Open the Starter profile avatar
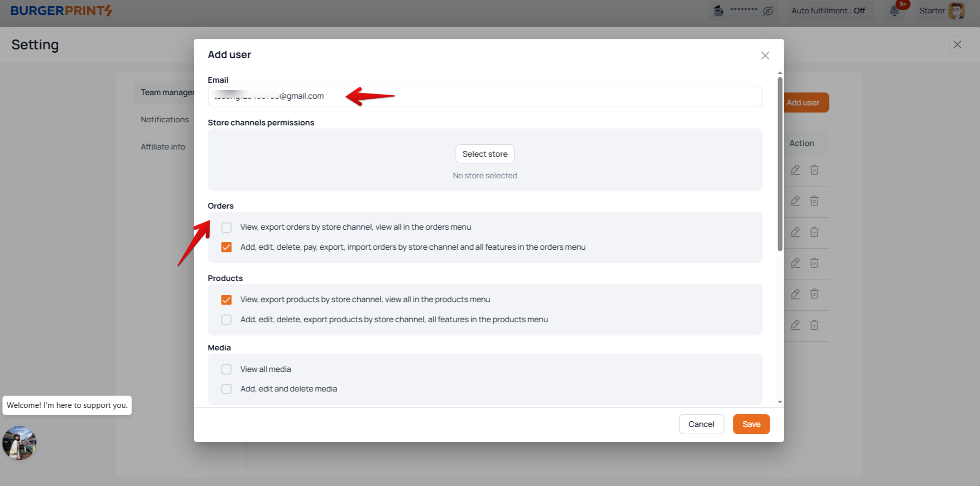The image size is (980, 486). tap(956, 11)
